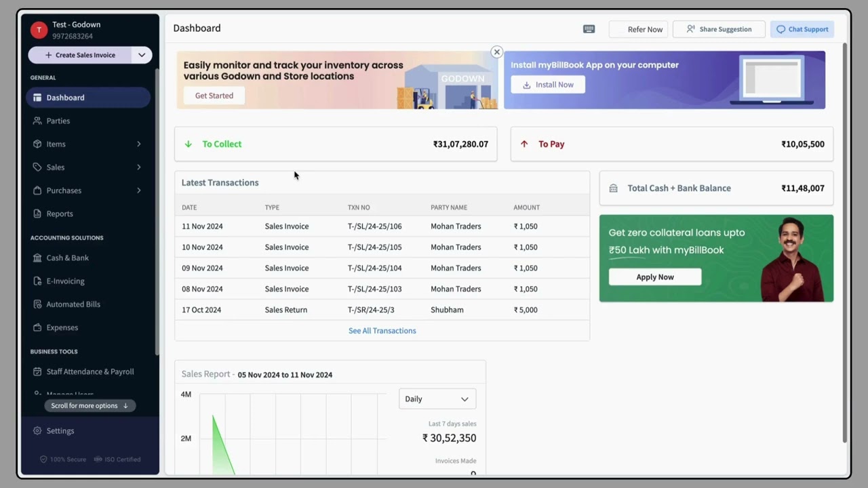Screen dimensions: 868x488
Task: Select Sales Return T-/SR/24-25/3
Action: (x=382, y=310)
